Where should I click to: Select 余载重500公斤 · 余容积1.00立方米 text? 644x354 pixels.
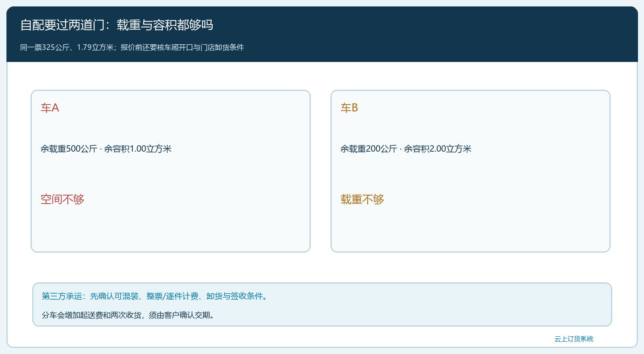tap(106, 149)
